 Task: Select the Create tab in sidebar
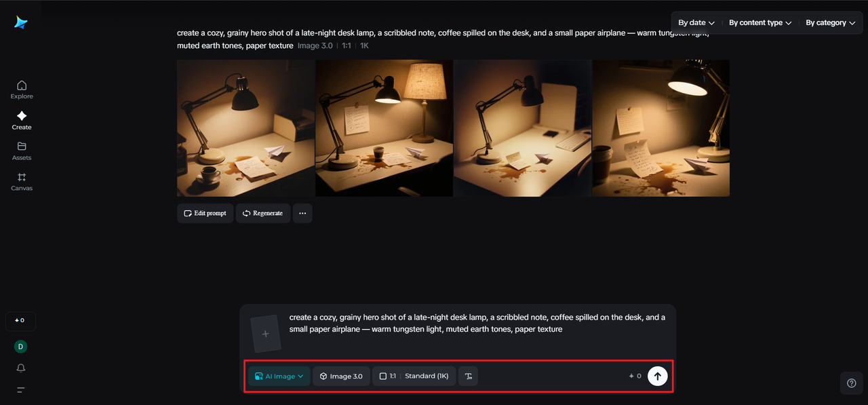[x=22, y=120]
